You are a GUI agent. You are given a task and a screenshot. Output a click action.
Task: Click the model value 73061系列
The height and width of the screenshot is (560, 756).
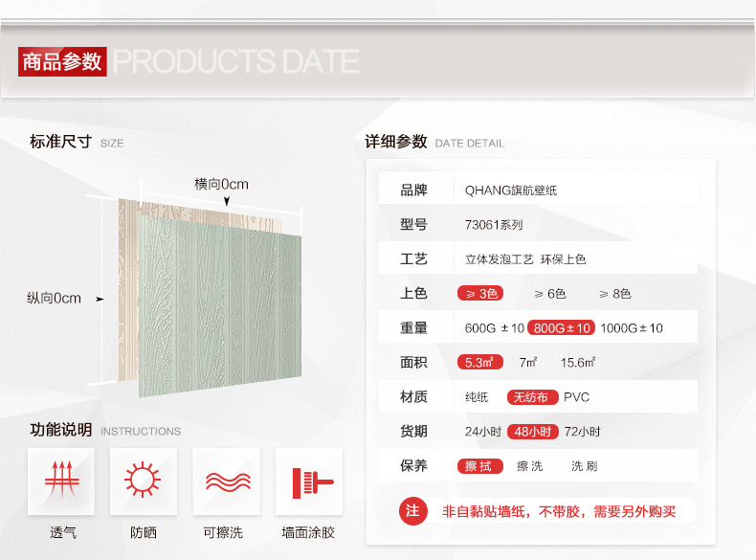point(494,225)
